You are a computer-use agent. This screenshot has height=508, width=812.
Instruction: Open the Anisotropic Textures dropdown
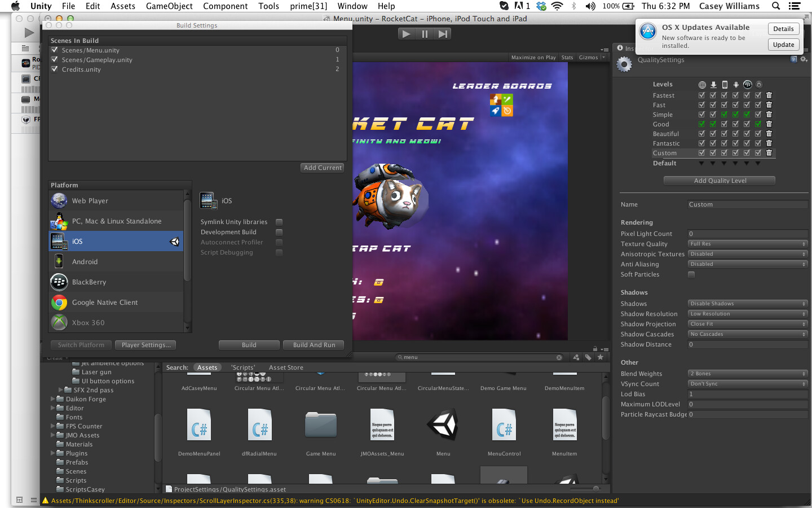pyautogui.click(x=748, y=254)
